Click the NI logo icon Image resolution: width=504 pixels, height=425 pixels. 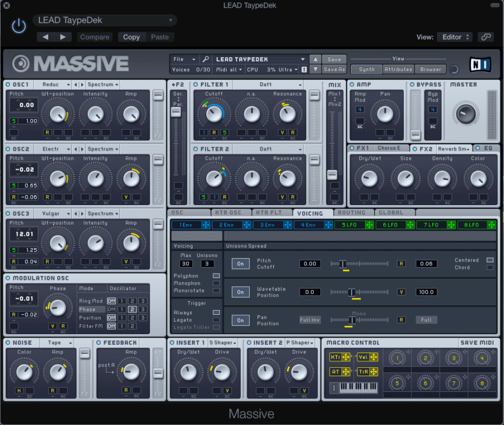(480, 64)
